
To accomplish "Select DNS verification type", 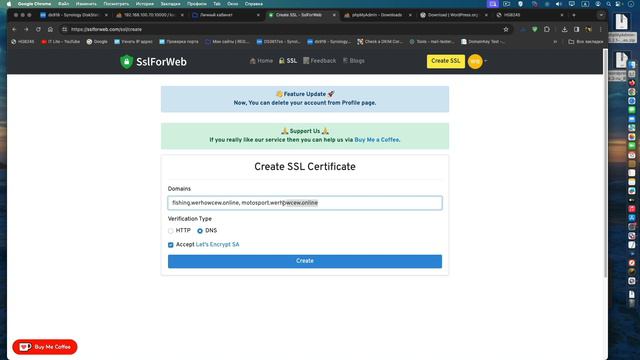I will point(200,231).
